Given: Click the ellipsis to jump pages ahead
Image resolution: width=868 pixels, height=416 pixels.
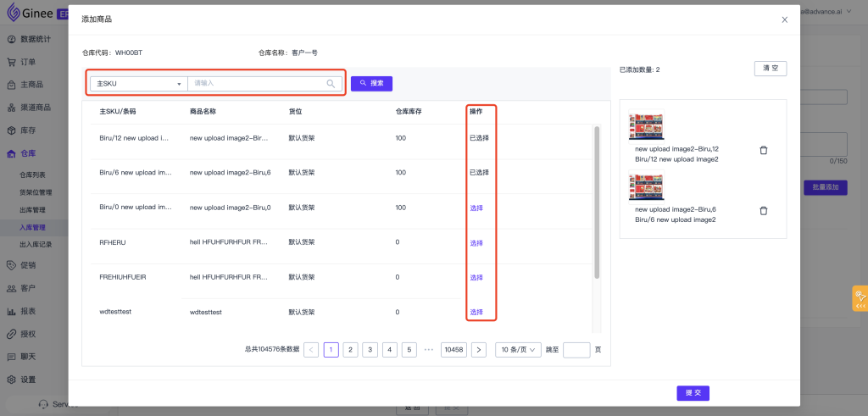Looking at the screenshot, I should 429,350.
